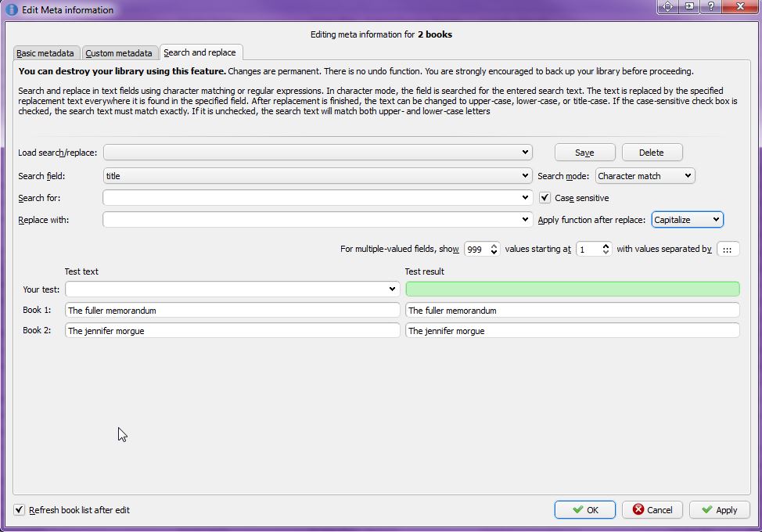The image size is (762, 532).
Task: Click the Cancel button
Action: 652,509
